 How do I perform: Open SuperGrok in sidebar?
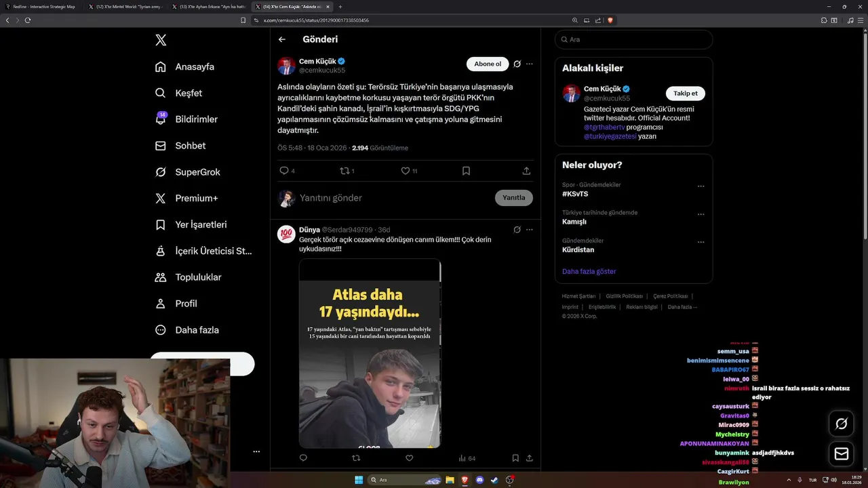pyautogui.click(x=188, y=172)
